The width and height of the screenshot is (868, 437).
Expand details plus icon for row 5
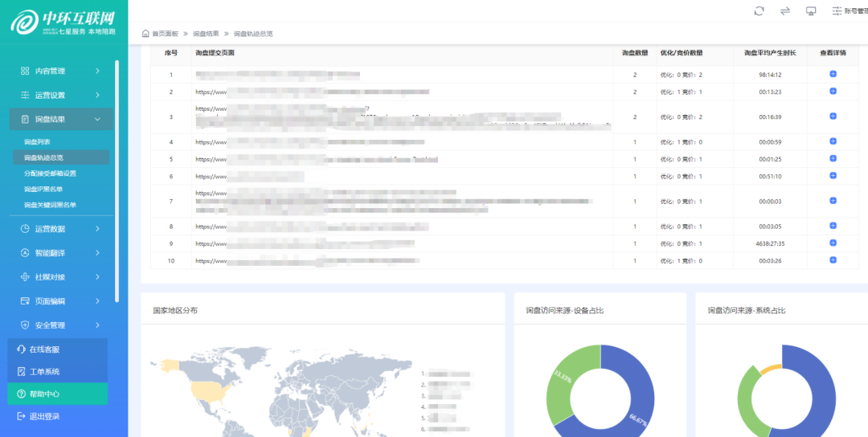click(833, 159)
